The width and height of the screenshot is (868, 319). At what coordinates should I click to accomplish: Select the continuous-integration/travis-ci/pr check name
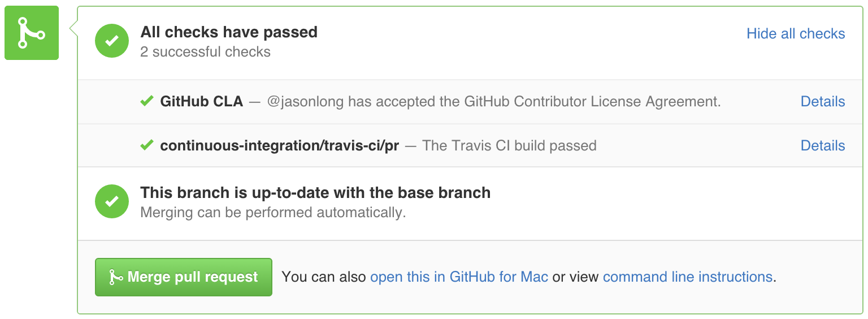[280, 145]
